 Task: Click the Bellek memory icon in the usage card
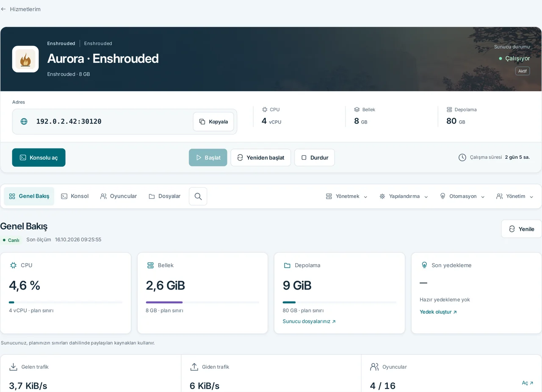click(x=150, y=265)
